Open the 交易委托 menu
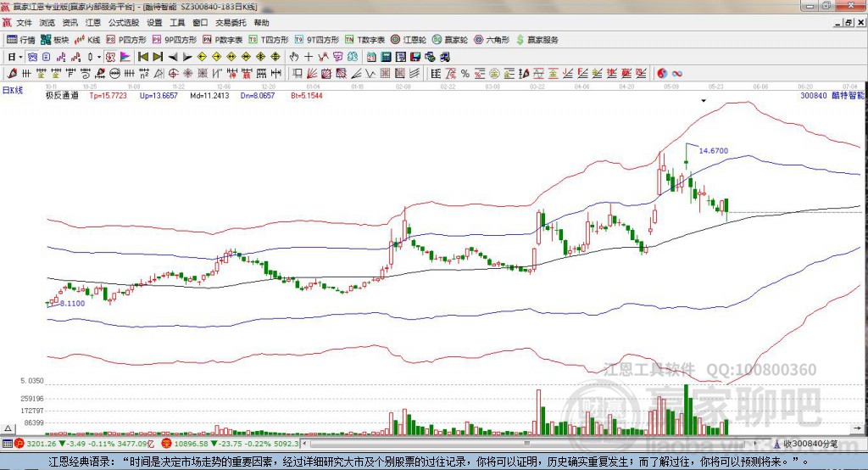The width and height of the screenshot is (868, 470). click(231, 23)
